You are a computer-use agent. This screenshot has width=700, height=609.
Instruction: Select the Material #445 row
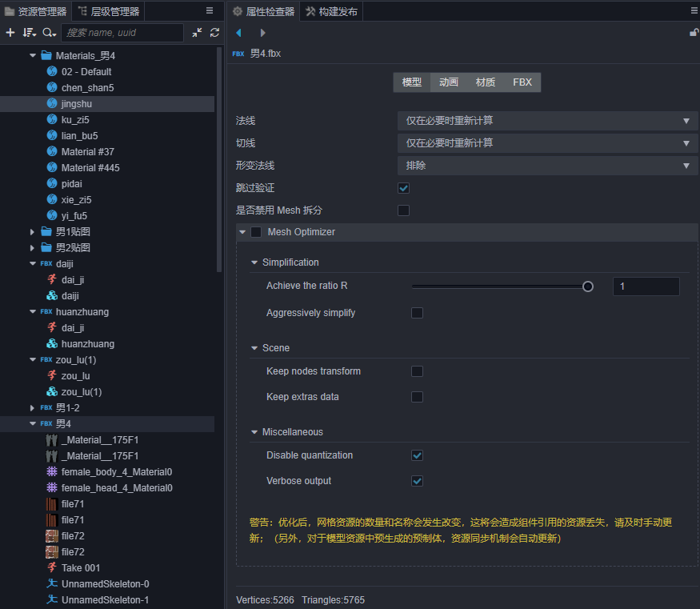click(x=107, y=168)
